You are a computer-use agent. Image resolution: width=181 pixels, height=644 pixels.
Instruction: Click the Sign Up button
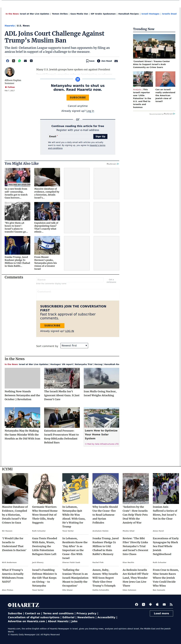pyautogui.click(x=100, y=137)
